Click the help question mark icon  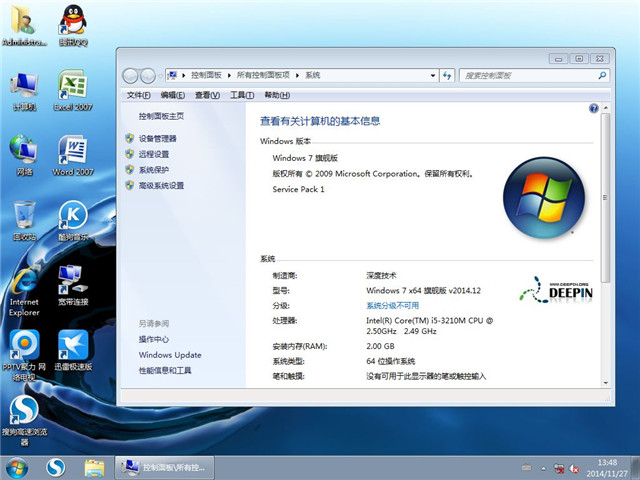point(594,108)
